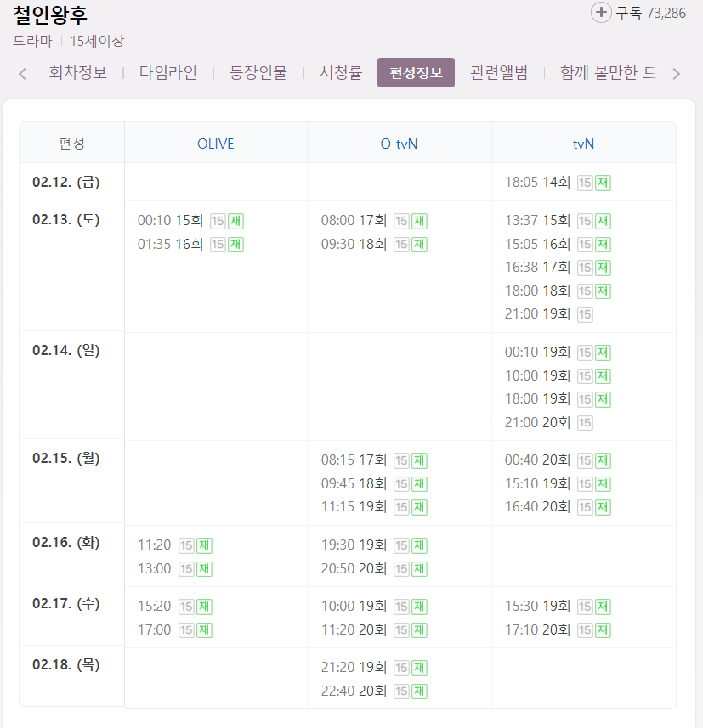This screenshot has width=703, height=728.
Task: Open the 등장인물 tab
Action: 258,73
